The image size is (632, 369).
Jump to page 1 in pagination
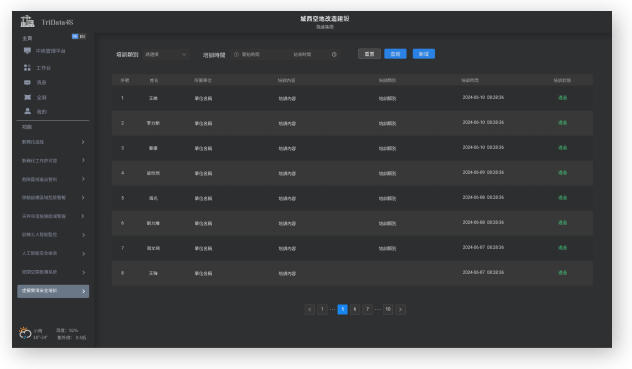[322, 309]
